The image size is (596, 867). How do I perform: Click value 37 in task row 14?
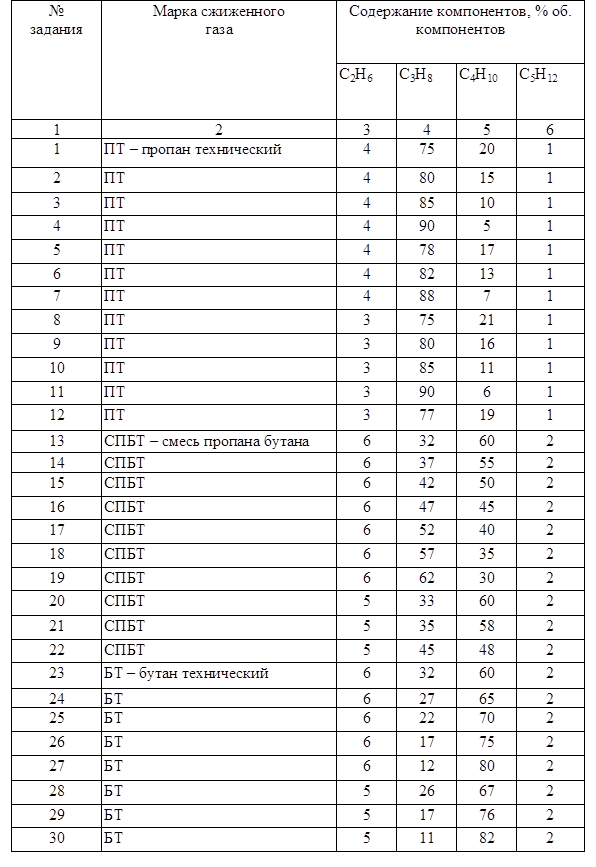[426, 463]
